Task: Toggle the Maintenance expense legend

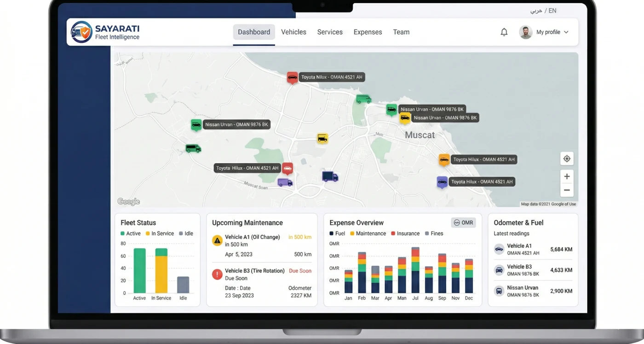Action: [x=368, y=233]
